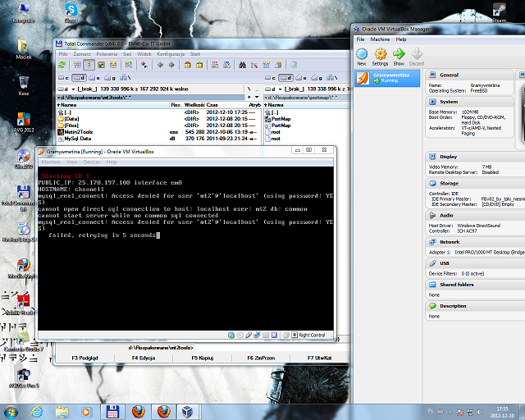The height and width of the screenshot is (420, 525).
Task: Open the Machine menu in VirtualBox Manager
Action: [x=380, y=39]
